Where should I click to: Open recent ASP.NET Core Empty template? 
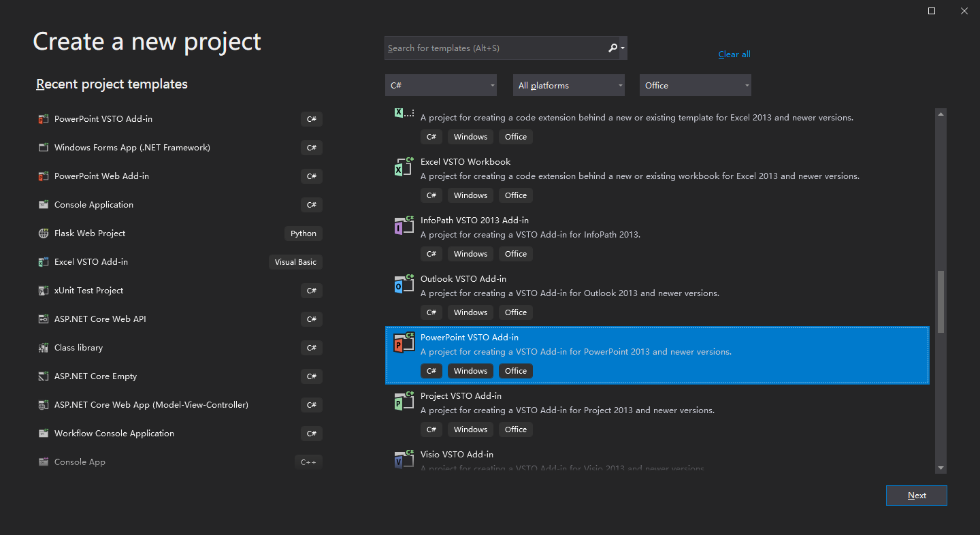(x=180, y=376)
